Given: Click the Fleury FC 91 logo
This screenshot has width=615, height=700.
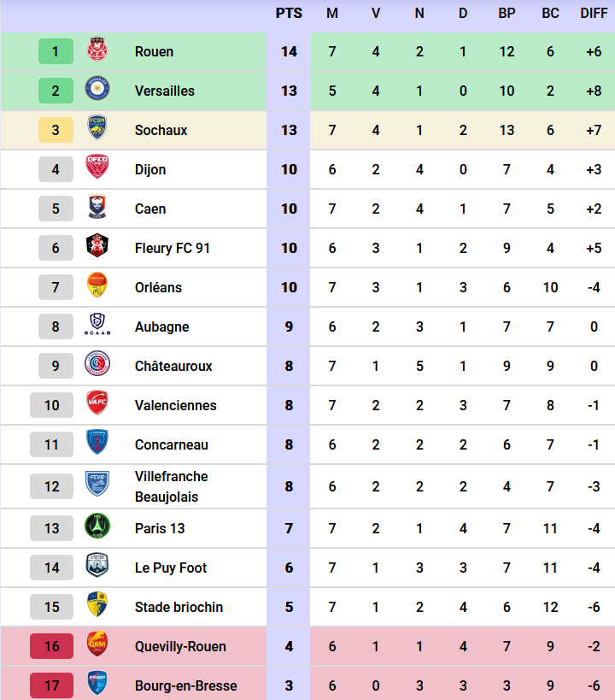Looking at the screenshot, I should (x=97, y=248).
